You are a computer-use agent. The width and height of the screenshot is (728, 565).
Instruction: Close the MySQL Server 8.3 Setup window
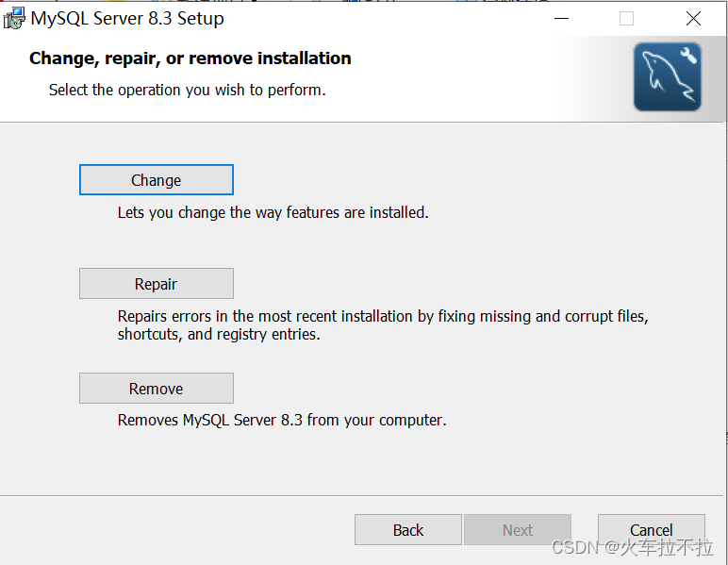693,19
